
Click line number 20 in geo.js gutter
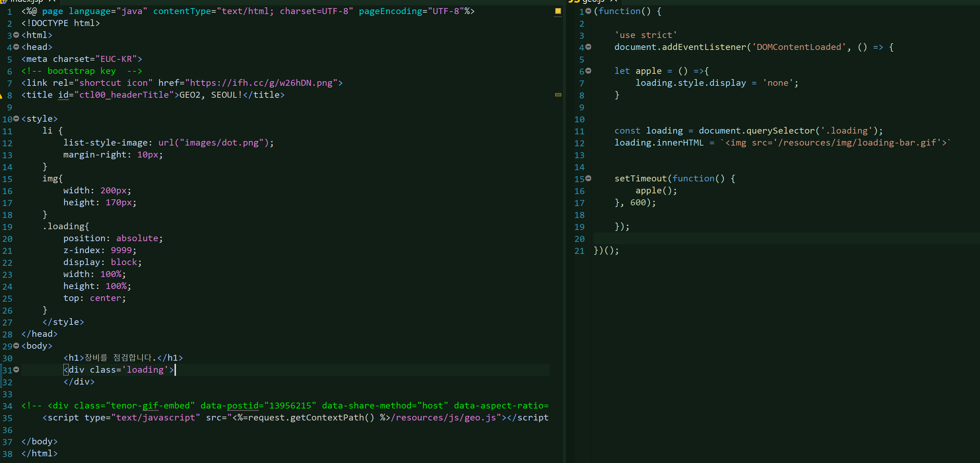pos(579,239)
